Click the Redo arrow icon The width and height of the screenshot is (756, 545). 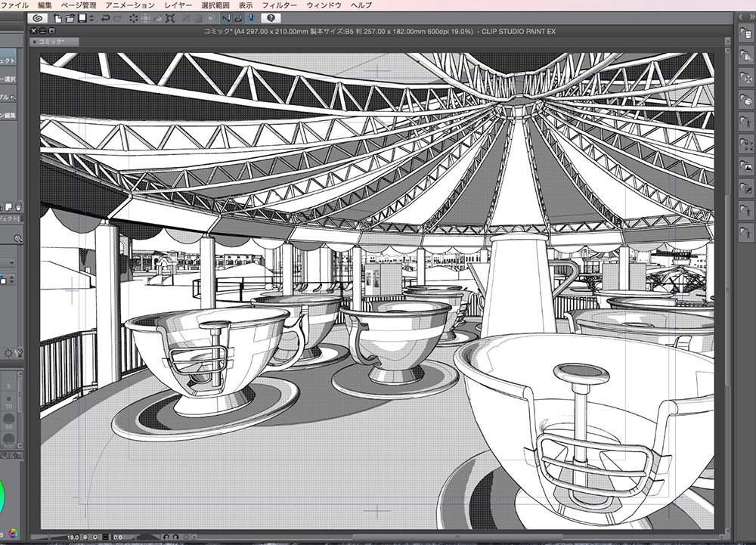118,18
